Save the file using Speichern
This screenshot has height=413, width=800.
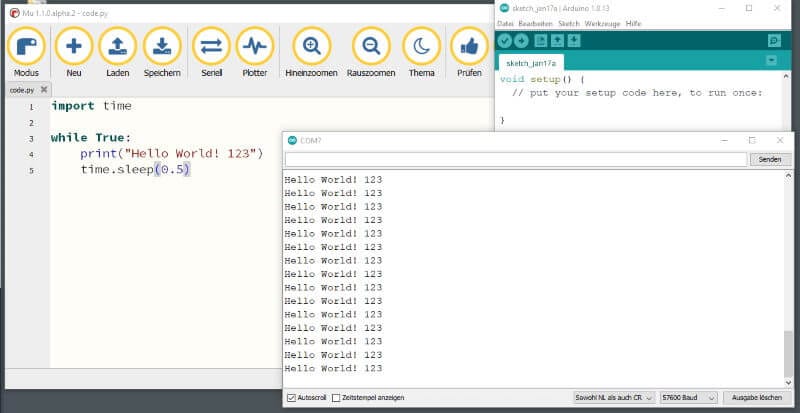162,46
